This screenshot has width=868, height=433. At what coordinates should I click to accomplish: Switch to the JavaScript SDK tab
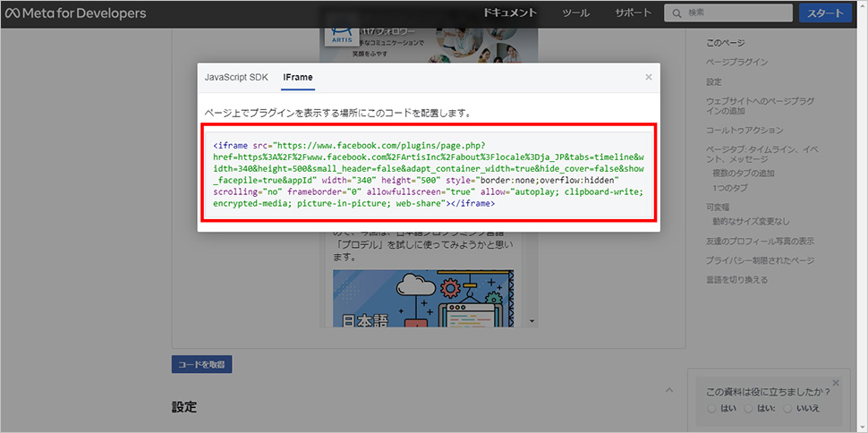236,77
